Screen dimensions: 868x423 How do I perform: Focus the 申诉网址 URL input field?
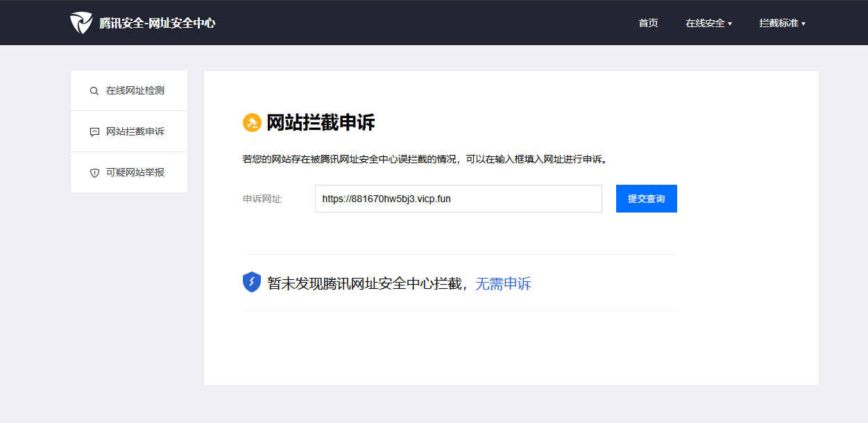(459, 199)
